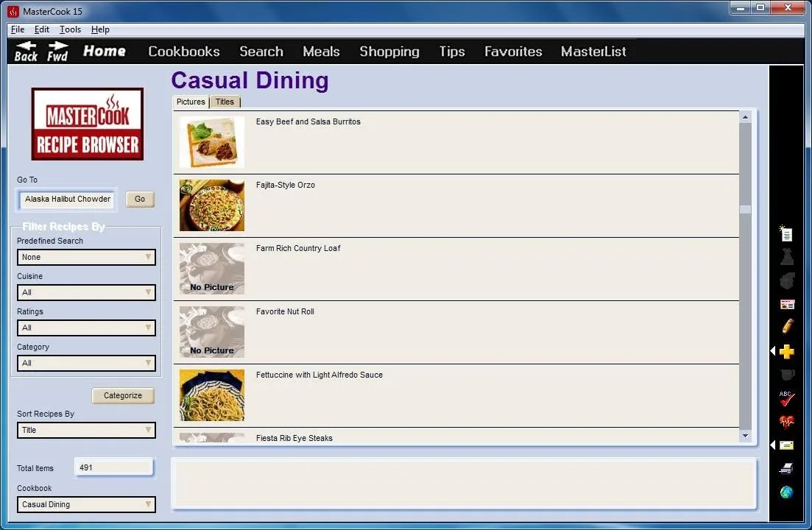The image size is (812, 530).
Task: Open the Tools menu
Action: coord(69,29)
